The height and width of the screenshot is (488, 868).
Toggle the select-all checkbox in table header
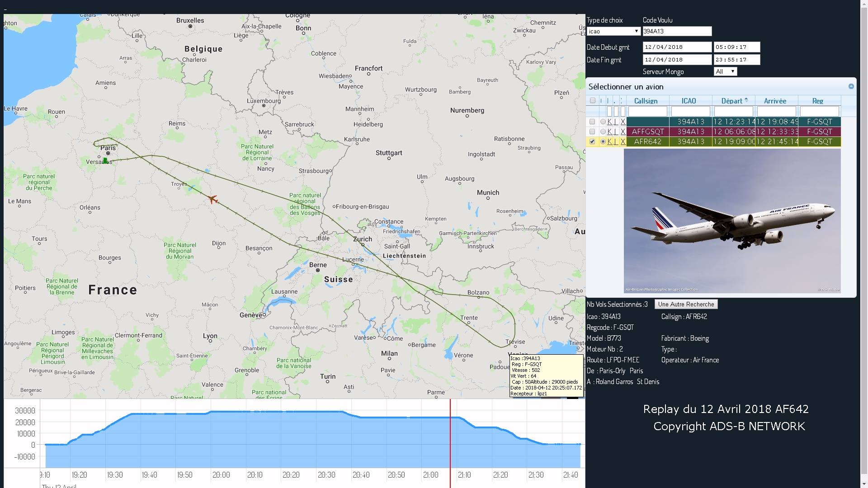pyautogui.click(x=592, y=100)
